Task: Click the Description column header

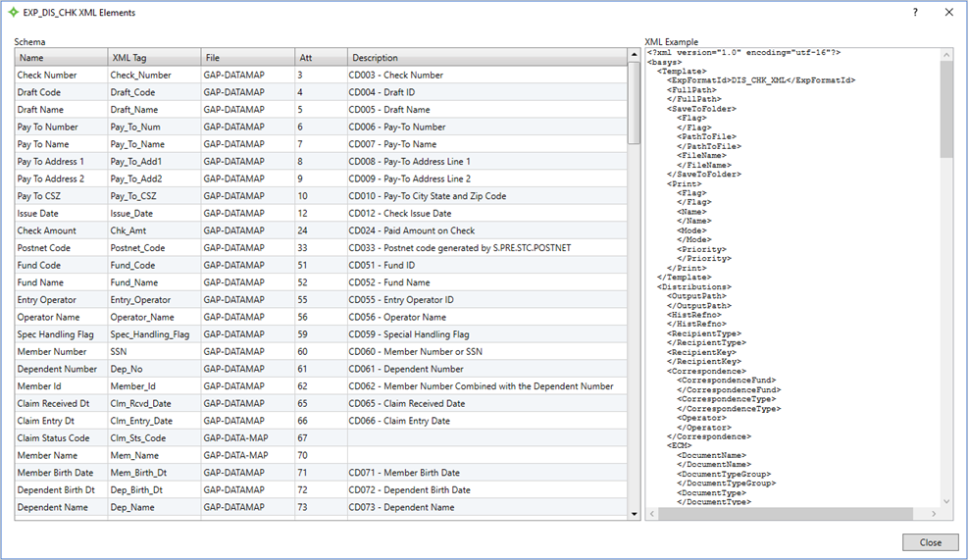Action: pos(486,58)
